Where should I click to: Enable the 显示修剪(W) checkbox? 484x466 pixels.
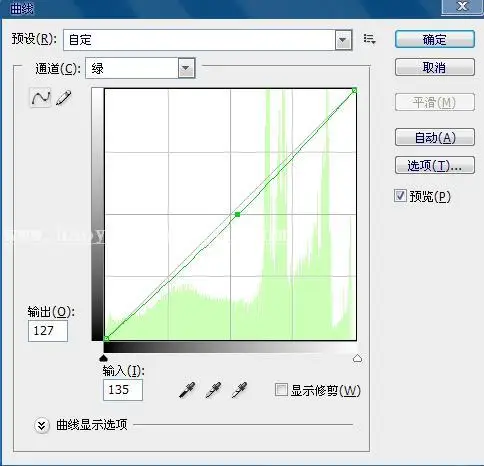281,390
